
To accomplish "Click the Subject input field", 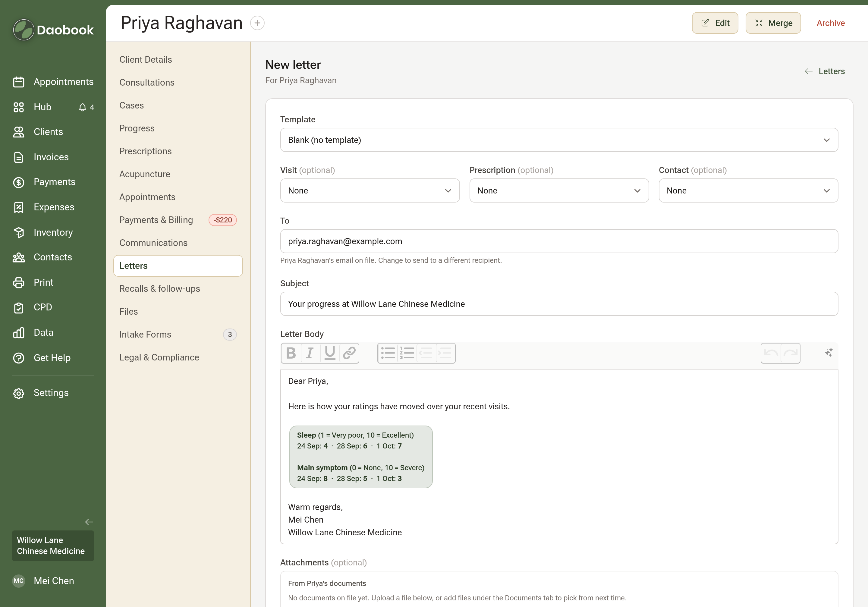I will pos(559,304).
